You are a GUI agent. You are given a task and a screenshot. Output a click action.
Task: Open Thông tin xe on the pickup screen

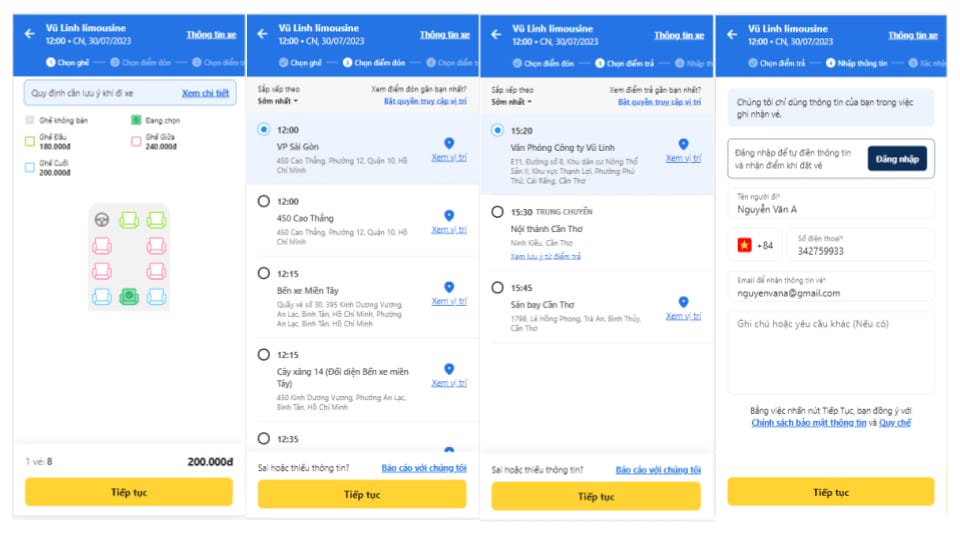tap(444, 35)
